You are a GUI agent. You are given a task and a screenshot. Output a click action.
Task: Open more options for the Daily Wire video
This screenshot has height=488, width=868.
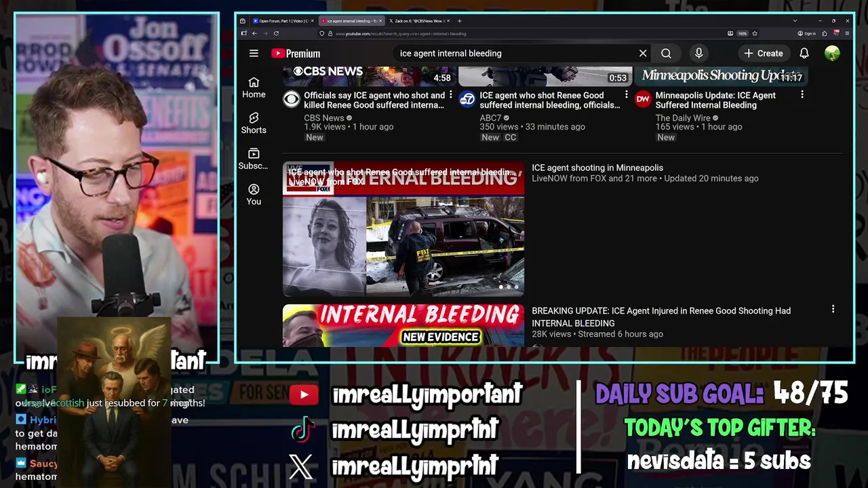[x=802, y=95]
